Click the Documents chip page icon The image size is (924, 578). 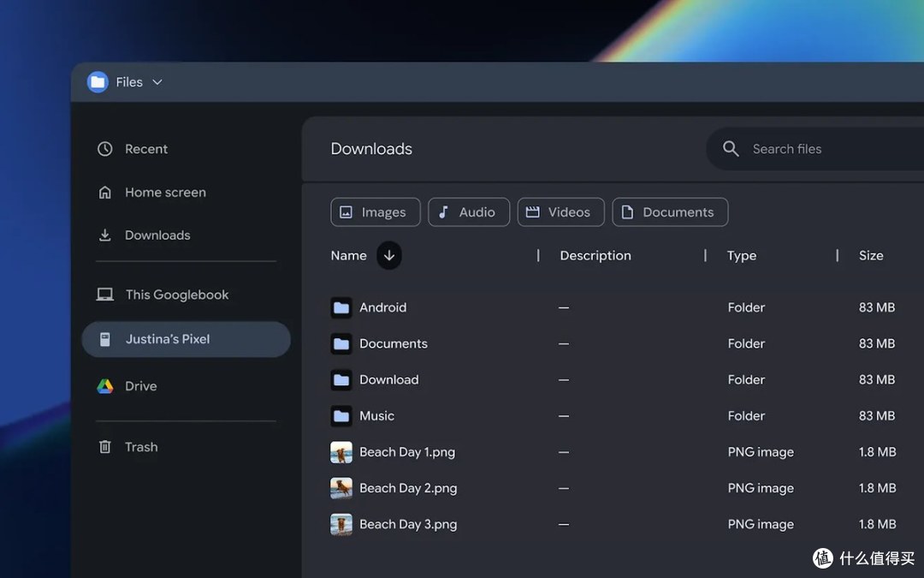pos(628,212)
